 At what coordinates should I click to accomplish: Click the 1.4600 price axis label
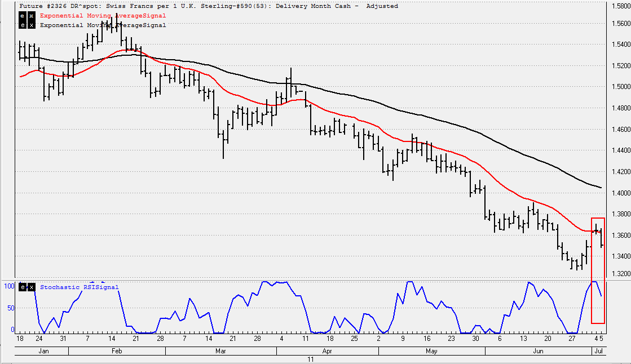(621, 129)
